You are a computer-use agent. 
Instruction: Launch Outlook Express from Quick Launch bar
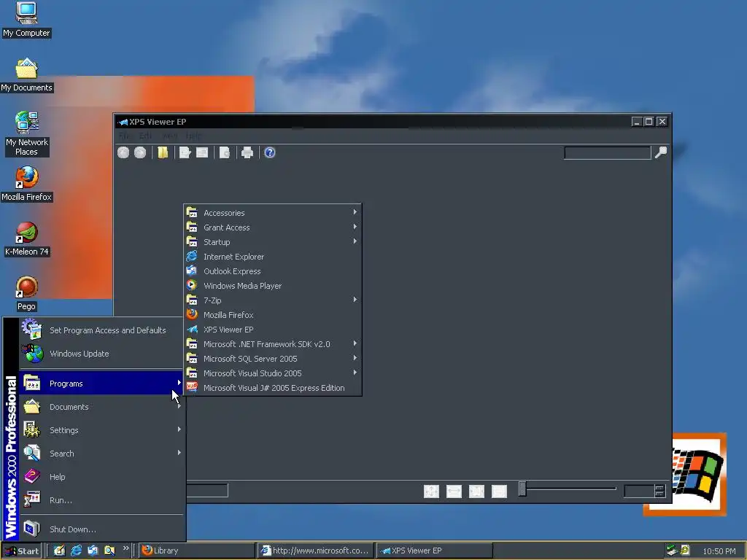click(93, 551)
